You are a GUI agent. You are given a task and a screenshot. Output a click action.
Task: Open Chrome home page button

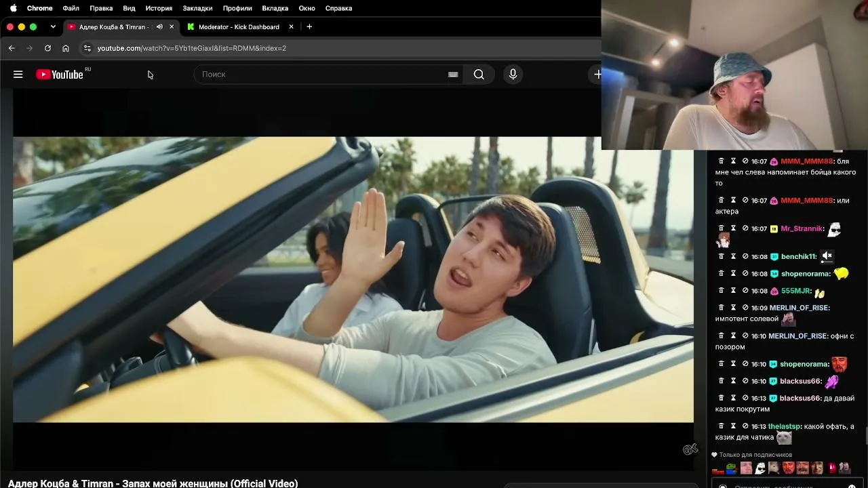tap(66, 48)
